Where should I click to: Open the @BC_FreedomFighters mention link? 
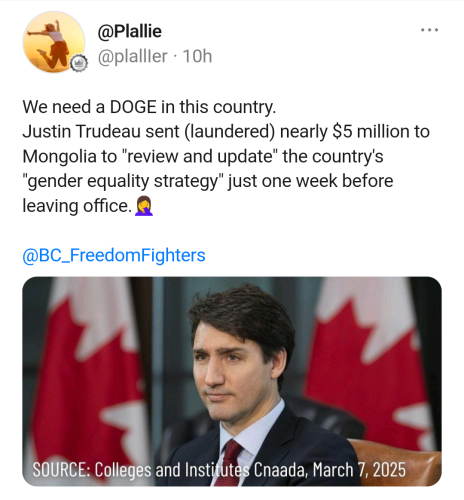tap(114, 255)
